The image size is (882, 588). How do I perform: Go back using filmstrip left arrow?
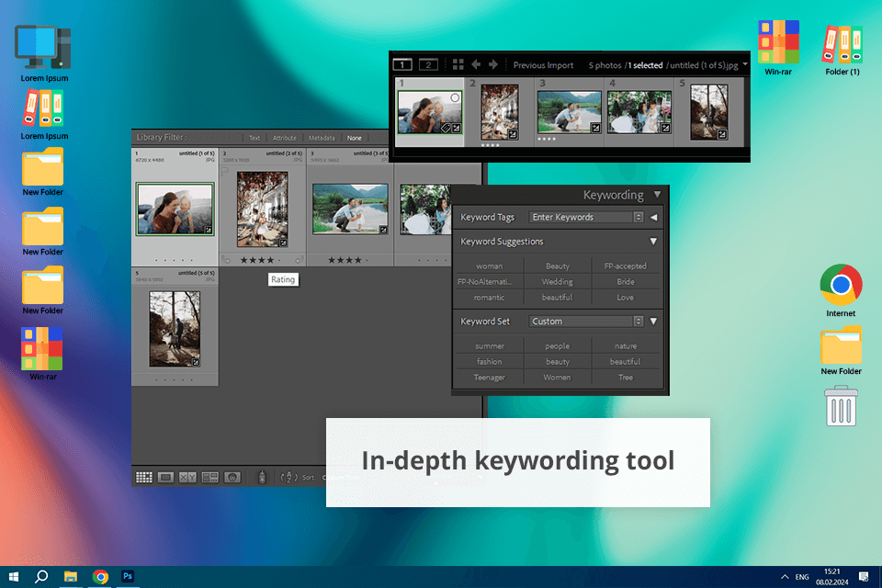[x=476, y=65]
